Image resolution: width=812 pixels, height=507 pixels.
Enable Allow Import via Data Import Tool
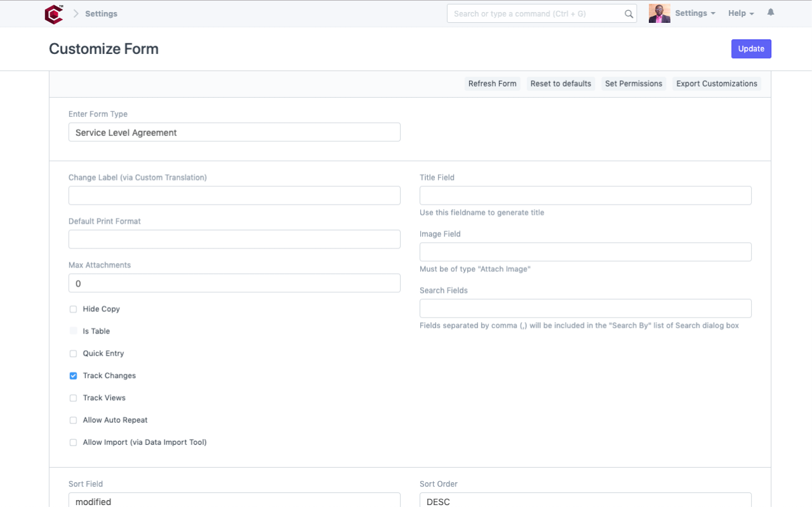tap(73, 442)
